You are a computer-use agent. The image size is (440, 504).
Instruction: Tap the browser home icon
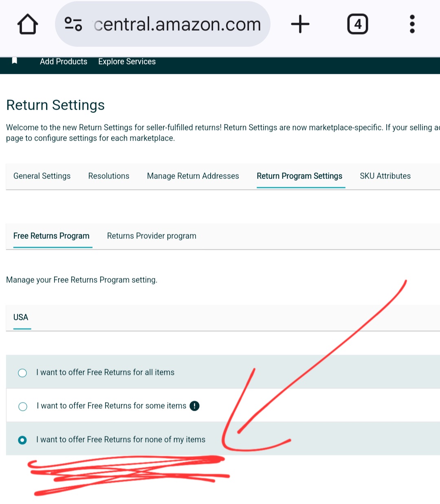(28, 24)
